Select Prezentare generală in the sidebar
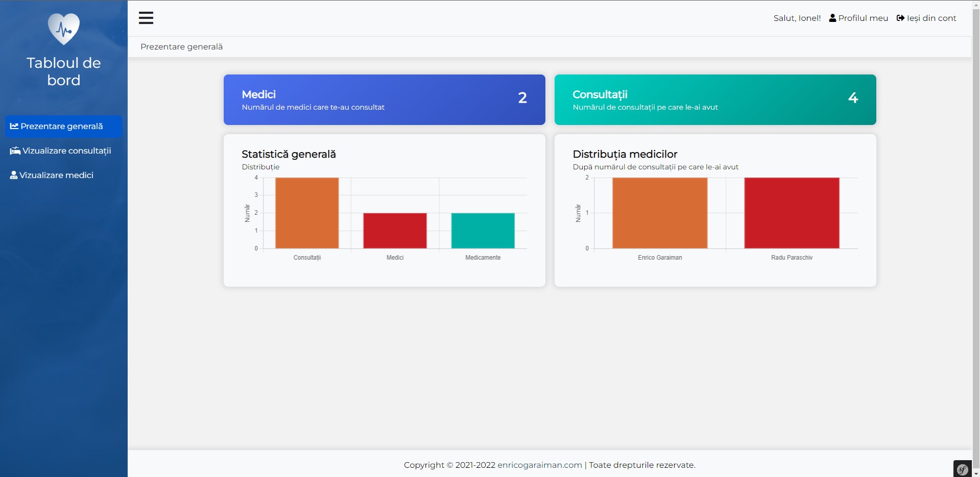The width and height of the screenshot is (980, 477). point(61,126)
